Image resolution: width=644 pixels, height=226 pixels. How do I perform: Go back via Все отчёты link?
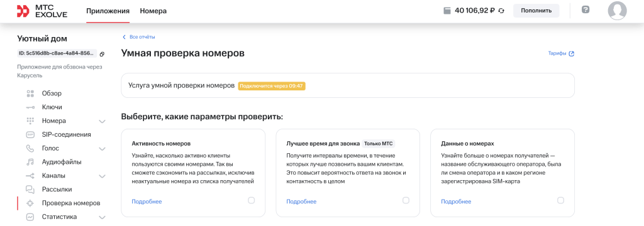(x=142, y=37)
